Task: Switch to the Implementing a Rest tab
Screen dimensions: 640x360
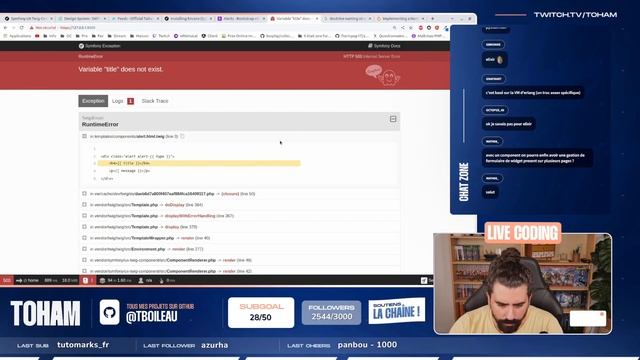Action: [x=400, y=18]
